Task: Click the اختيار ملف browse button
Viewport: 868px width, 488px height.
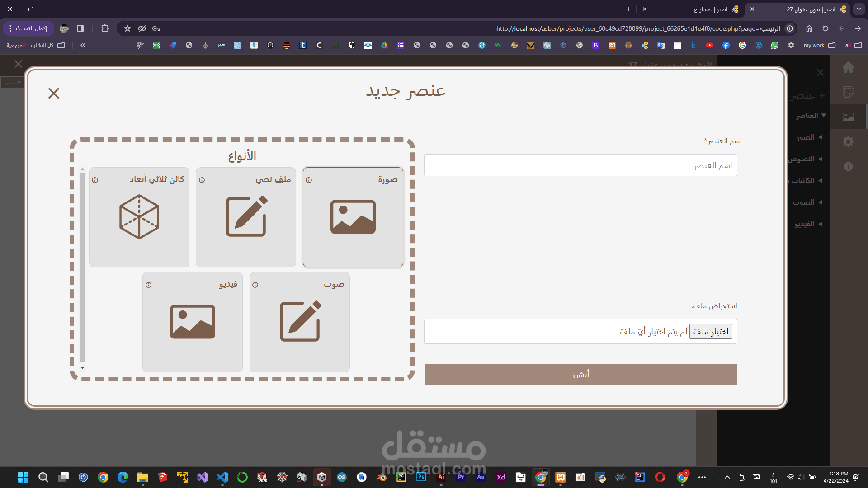Action: click(x=711, y=332)
